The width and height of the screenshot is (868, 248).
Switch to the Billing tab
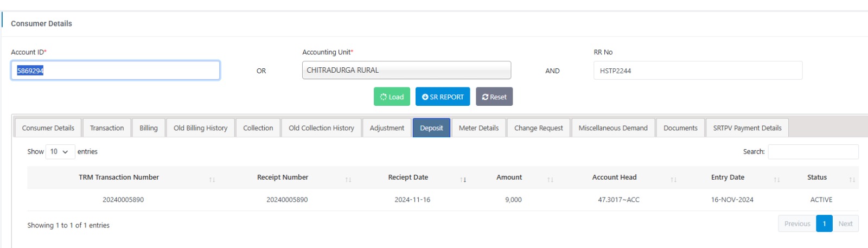tap(149, 128)
